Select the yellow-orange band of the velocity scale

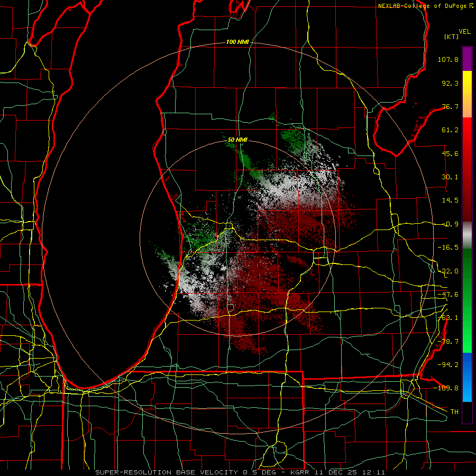(467, 94)
